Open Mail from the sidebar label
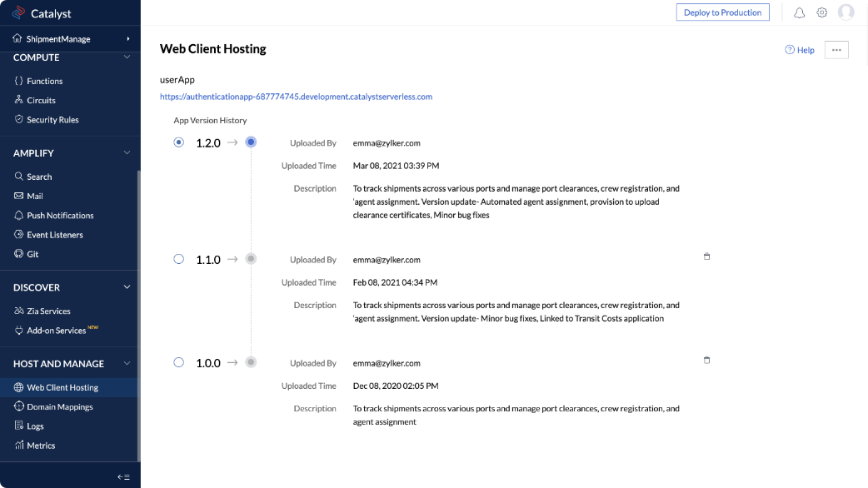The width and height of the screenshot is (868, 488). [x=35, y=196]
